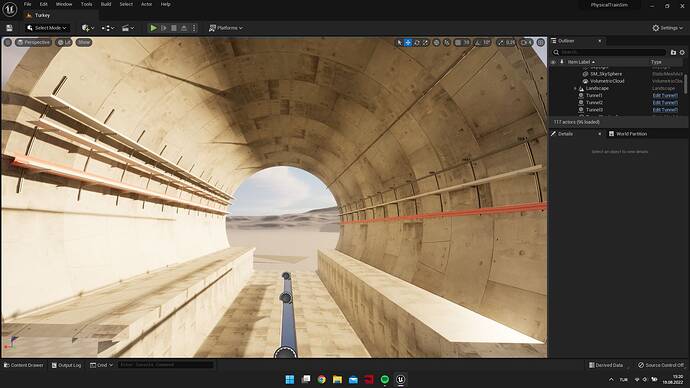
Task: Select SM_SkySphere in the Outliner
Action: 606,74
